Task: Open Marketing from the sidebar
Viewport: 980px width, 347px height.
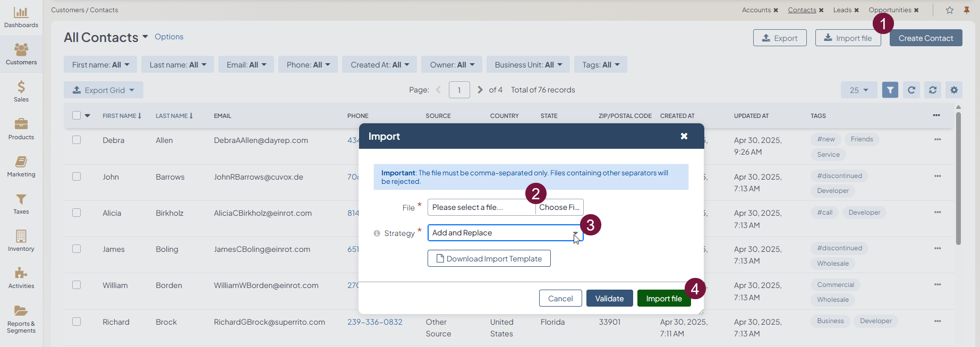Action: click(x=21, y=166)
